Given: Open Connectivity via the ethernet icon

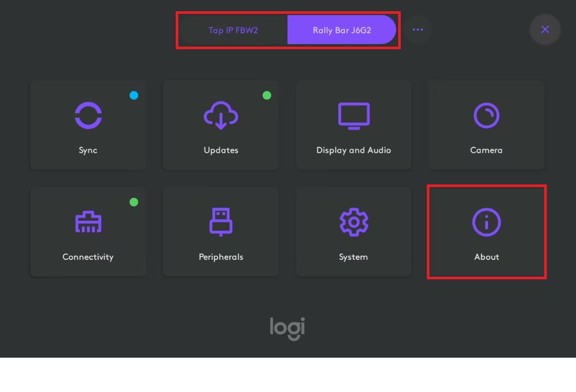Looking at the screenshot, I should pos(88,222).
